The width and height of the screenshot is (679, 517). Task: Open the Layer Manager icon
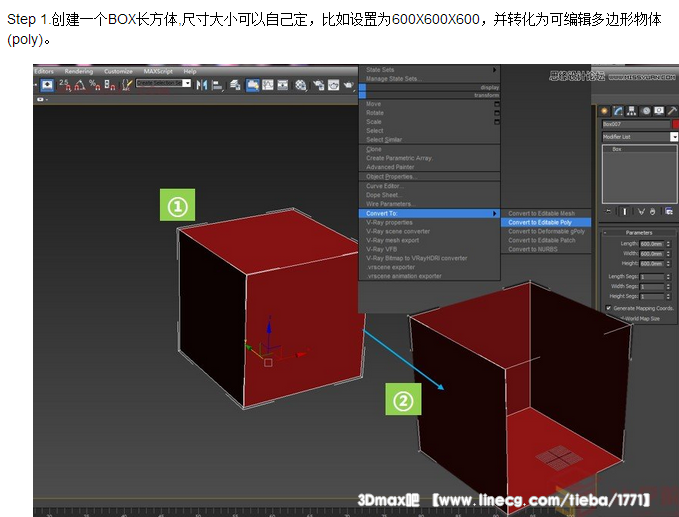(235, 85)
